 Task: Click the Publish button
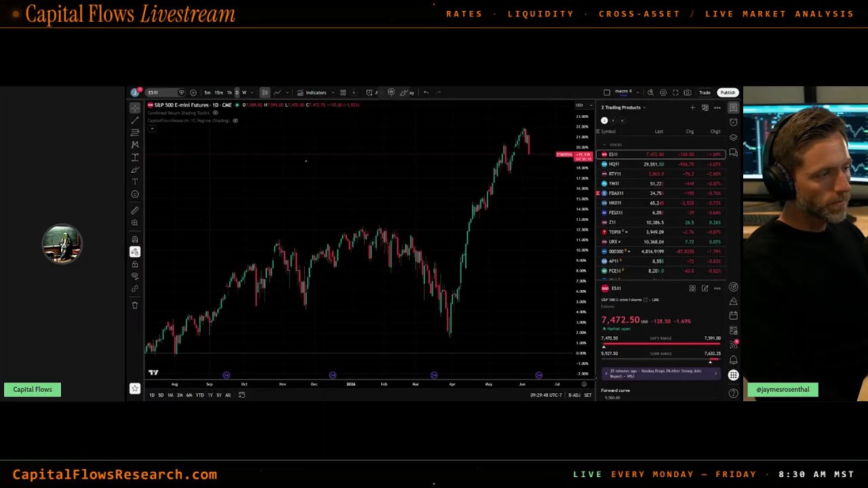coord(728,92)
